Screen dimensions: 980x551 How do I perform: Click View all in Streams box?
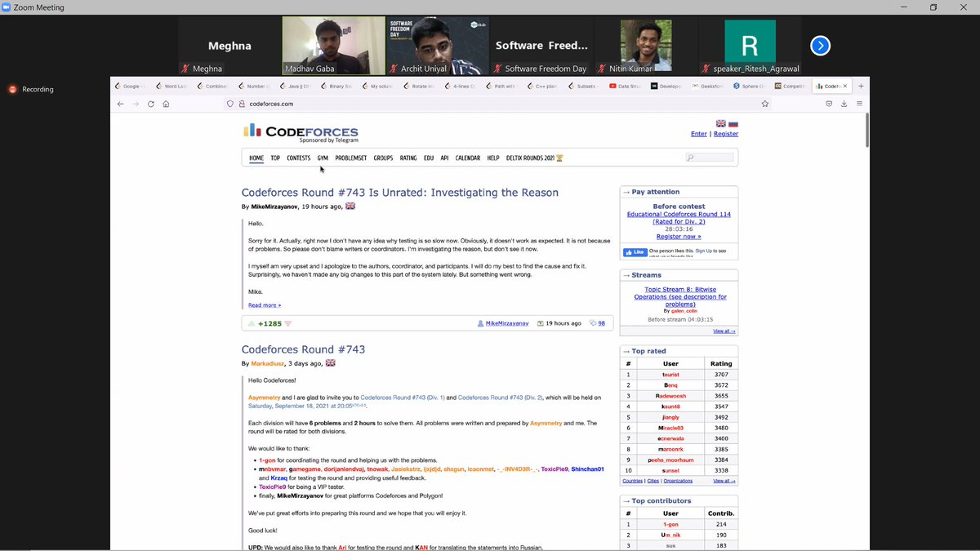(x=724, y=331)
